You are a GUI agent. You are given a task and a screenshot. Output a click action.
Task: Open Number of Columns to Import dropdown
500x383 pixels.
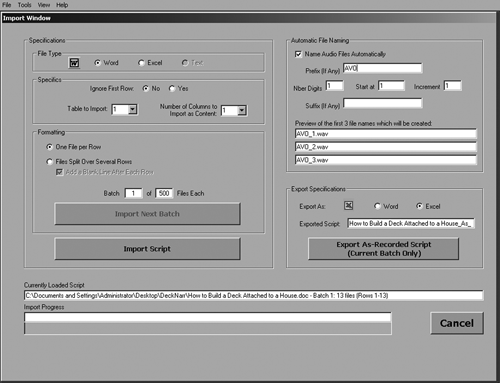[242, 110]
